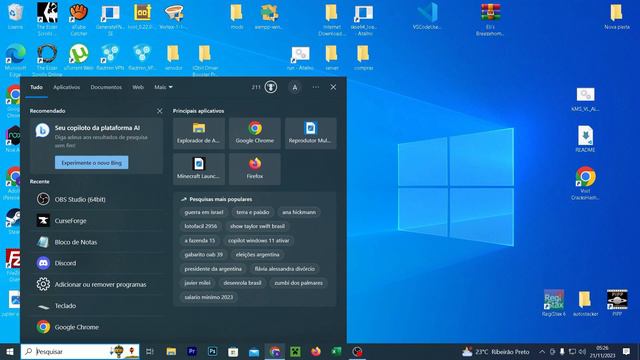Open the Firefox tile in top apps
640x360 pixels.
255,169
